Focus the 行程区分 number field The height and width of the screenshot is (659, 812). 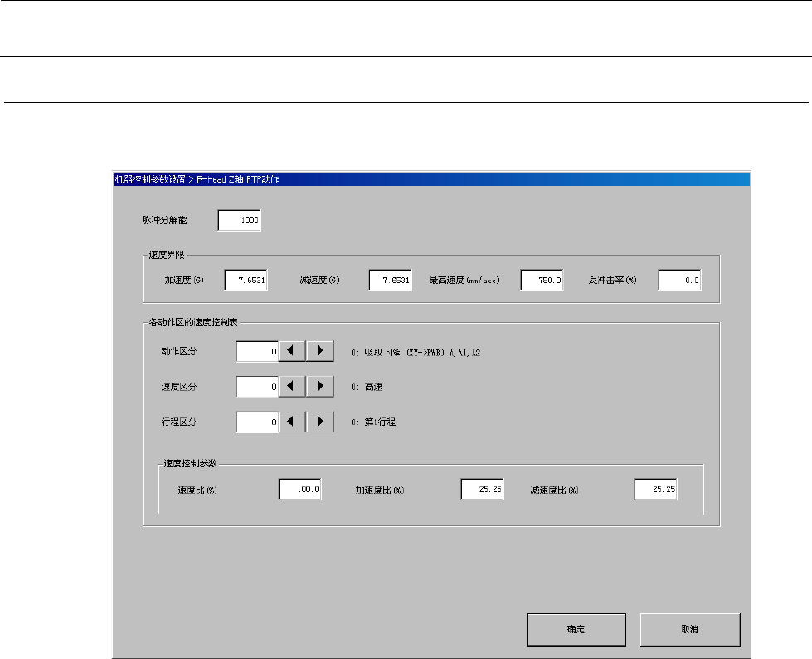click(x=257, y=422)
